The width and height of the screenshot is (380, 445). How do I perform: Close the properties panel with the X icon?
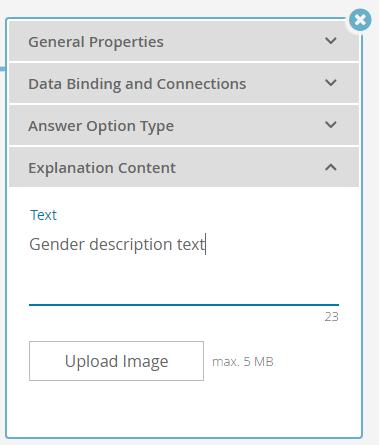click(360, 20)
